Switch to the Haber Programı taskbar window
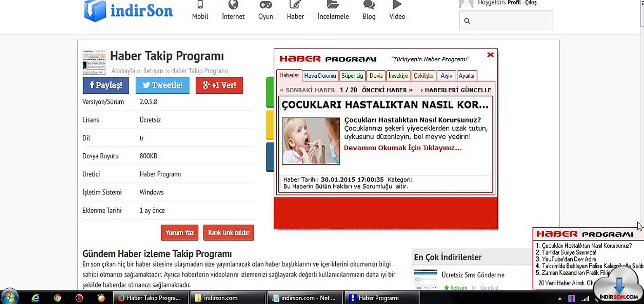This screenshot has height=304, width=644. point(382,298)
